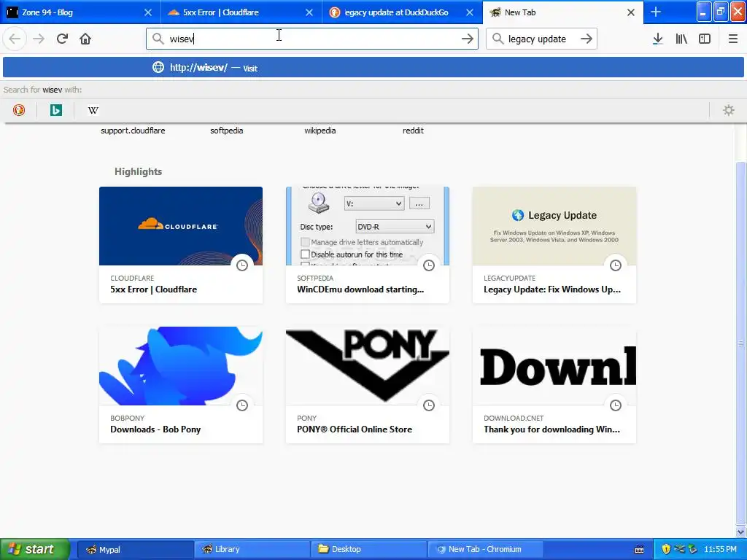747x560 pixels.
Task: Click the Highlights section heading
Action: [x=138, y=171]
